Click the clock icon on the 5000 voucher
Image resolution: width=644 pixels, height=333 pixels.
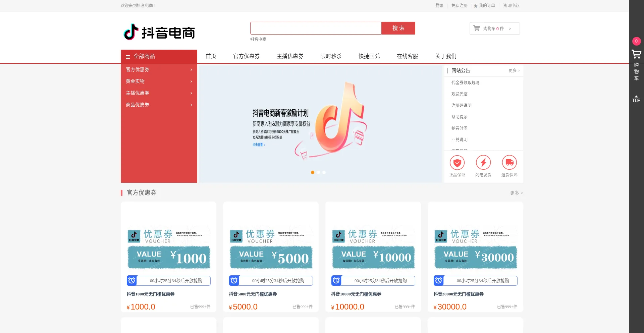tap(234, 280)
